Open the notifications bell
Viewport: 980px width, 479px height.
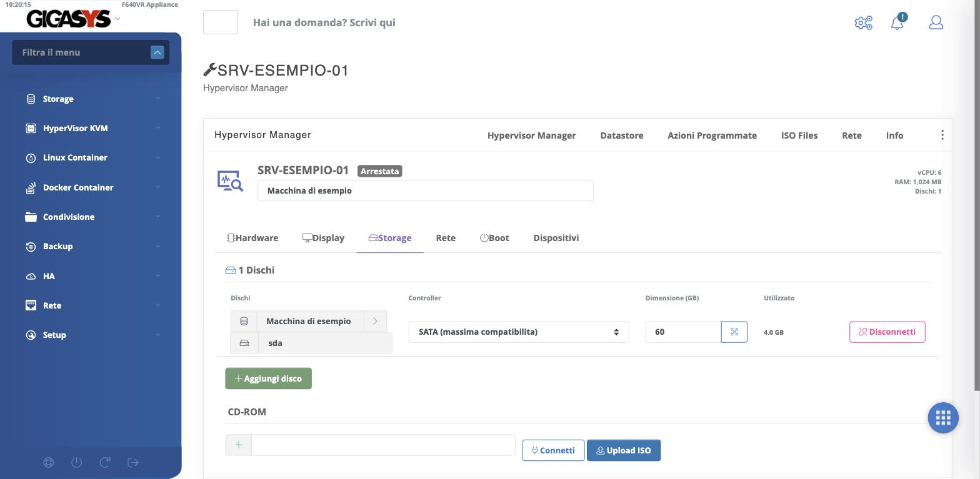(898, 22)
